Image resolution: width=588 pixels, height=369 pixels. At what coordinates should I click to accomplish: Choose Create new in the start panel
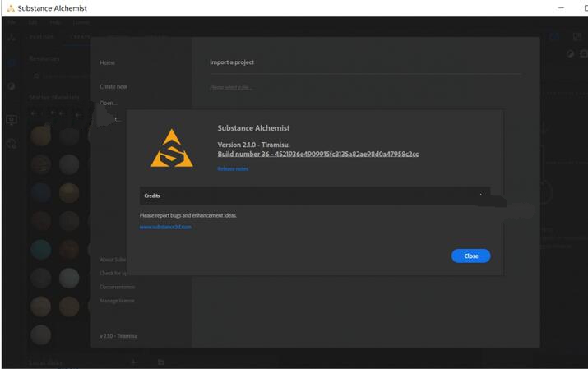tap(113, 86)
